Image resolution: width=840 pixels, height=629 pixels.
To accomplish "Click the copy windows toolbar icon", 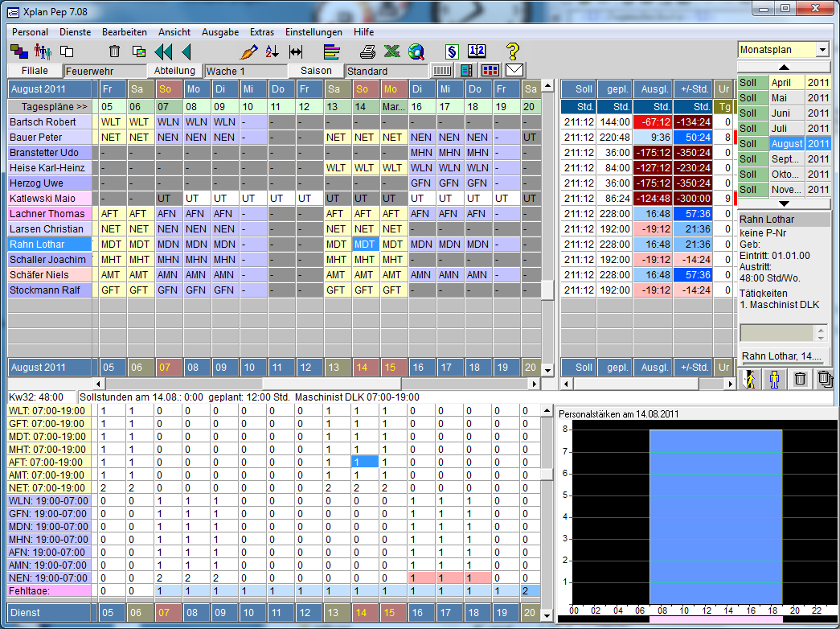I will coord(67,51).
